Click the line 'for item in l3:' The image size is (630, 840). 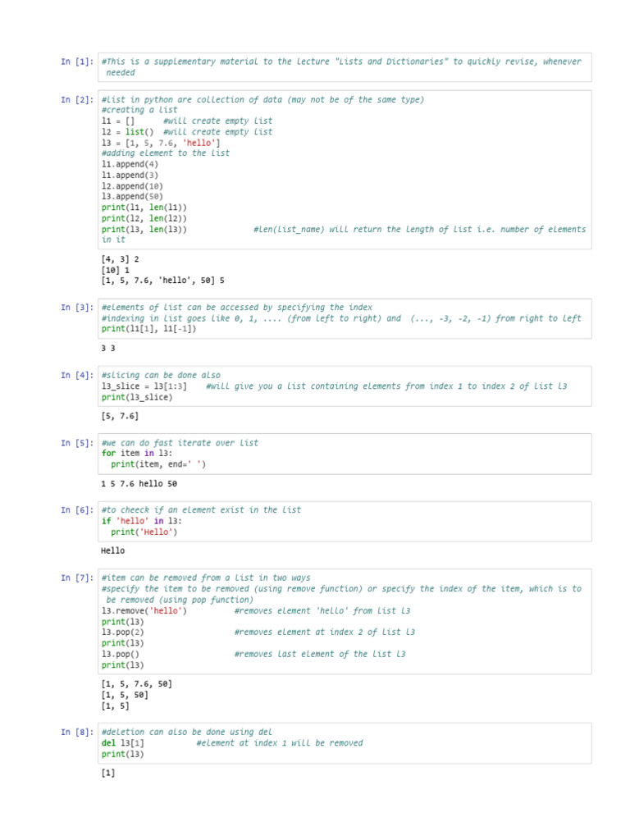coord(137,453)
